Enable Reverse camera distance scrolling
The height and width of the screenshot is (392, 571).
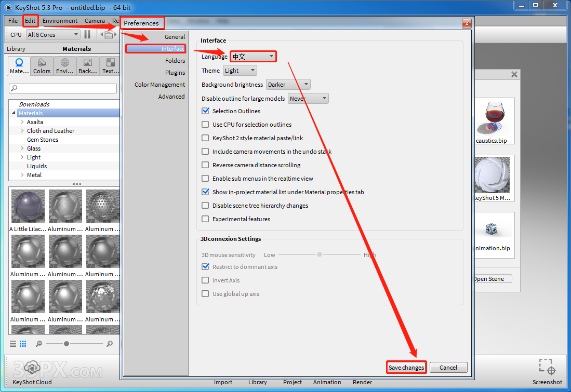point(205,165)
